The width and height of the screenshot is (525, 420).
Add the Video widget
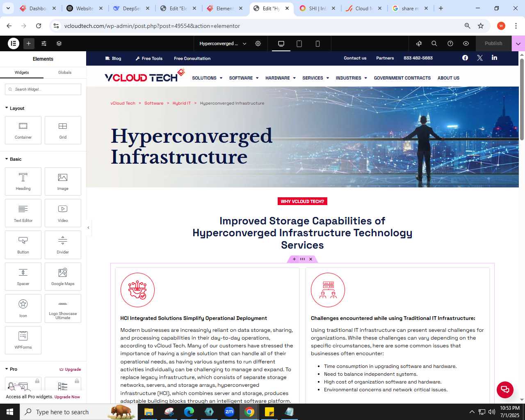tap(63, 213)
